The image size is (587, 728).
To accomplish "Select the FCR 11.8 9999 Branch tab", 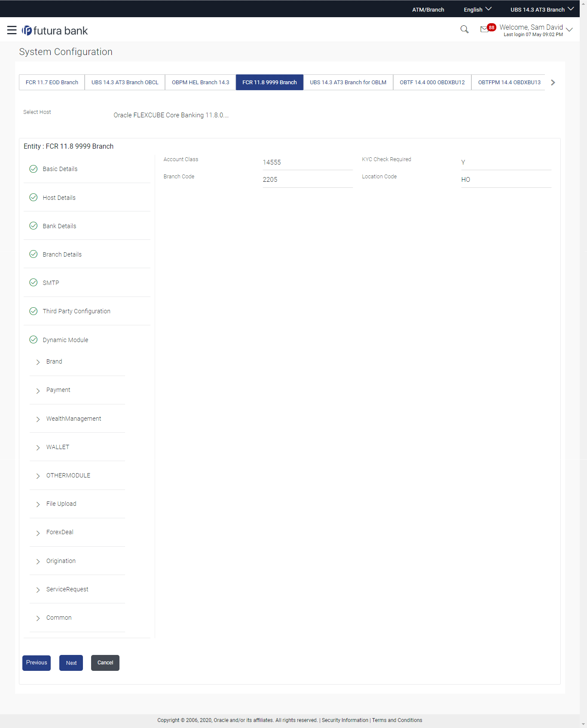I will pyautogui.click(x=269, y=82).
